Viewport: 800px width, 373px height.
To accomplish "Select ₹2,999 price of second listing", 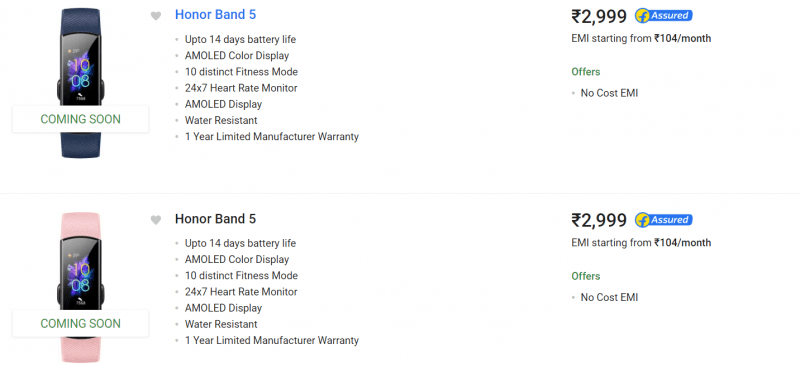I will coord(599,220).
